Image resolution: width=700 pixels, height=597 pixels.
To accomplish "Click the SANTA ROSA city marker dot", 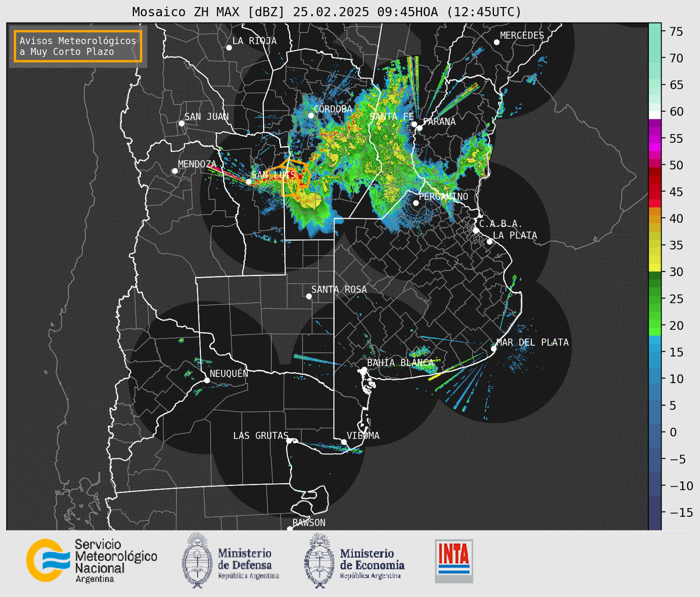I will (309, 296).
